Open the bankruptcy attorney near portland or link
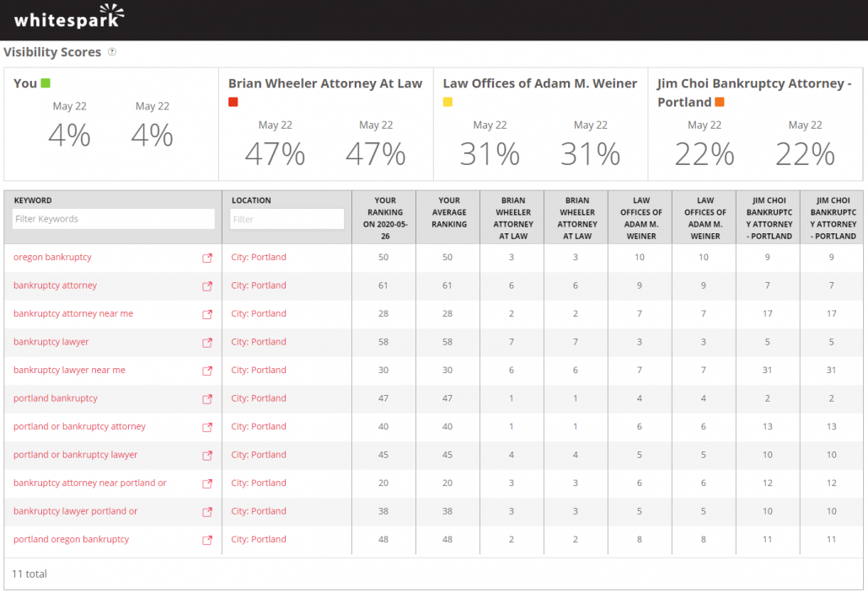The width and height of the screenshot is (868, 592). tap(89, 483)
